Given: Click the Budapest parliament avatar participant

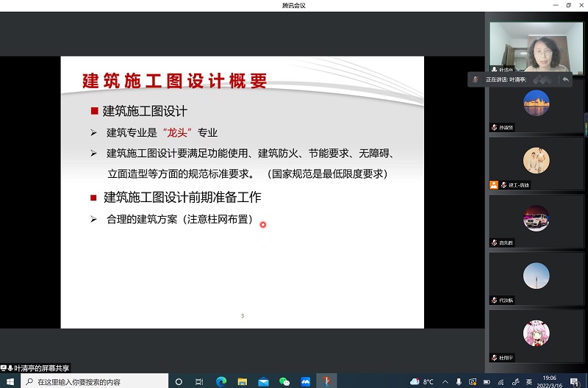Looking at the screenshot, I should point(537,103).
